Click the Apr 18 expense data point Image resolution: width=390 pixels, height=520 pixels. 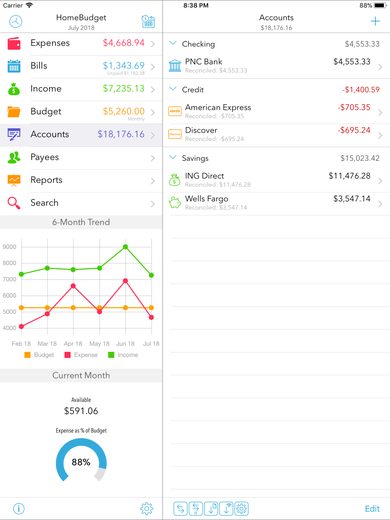73,286
